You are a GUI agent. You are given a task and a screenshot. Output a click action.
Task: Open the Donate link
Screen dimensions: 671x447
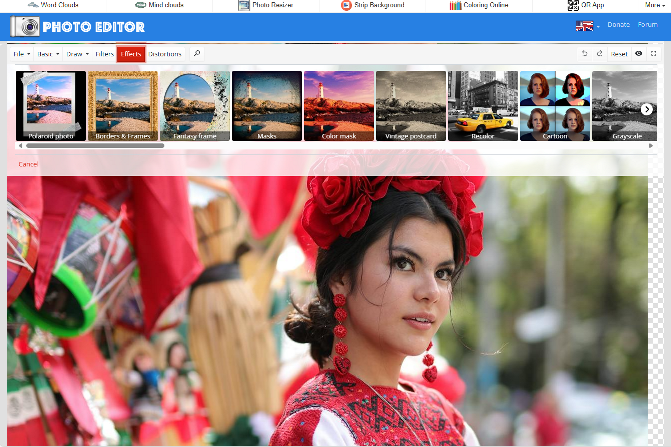click(618, 25)
